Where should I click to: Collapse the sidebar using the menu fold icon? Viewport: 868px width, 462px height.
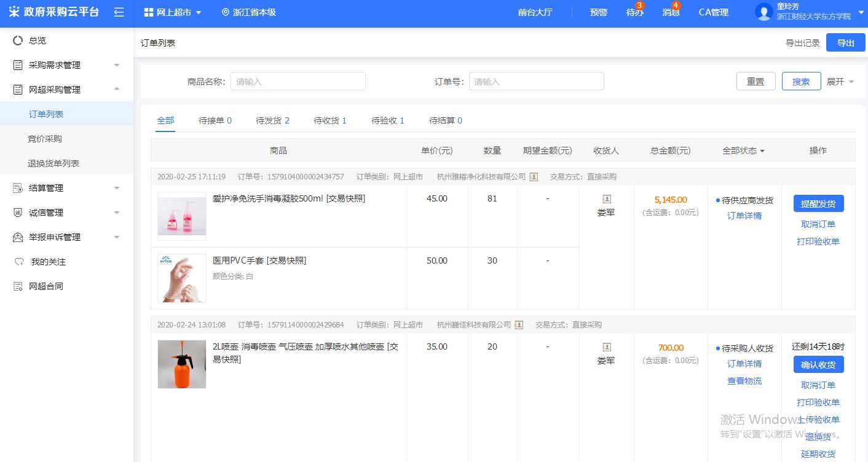pyautogui.click(x=119, y=12)
